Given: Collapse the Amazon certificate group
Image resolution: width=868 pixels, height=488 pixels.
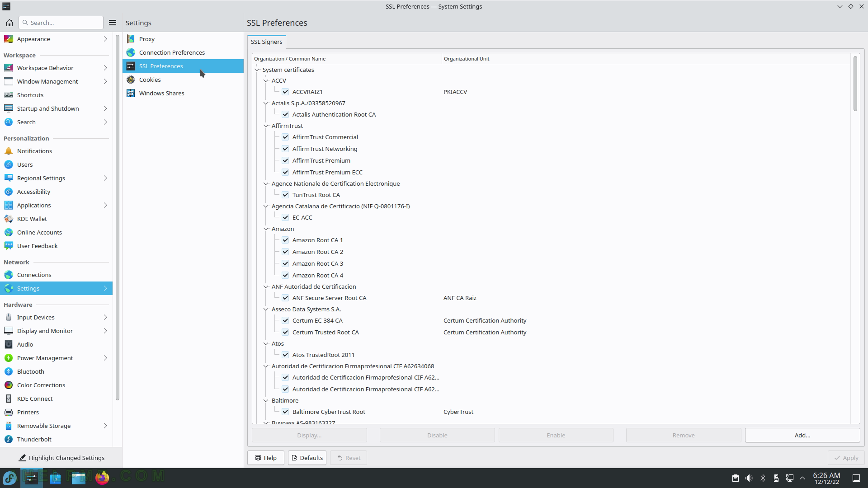Looking at the screenshot, I should 266,229.
